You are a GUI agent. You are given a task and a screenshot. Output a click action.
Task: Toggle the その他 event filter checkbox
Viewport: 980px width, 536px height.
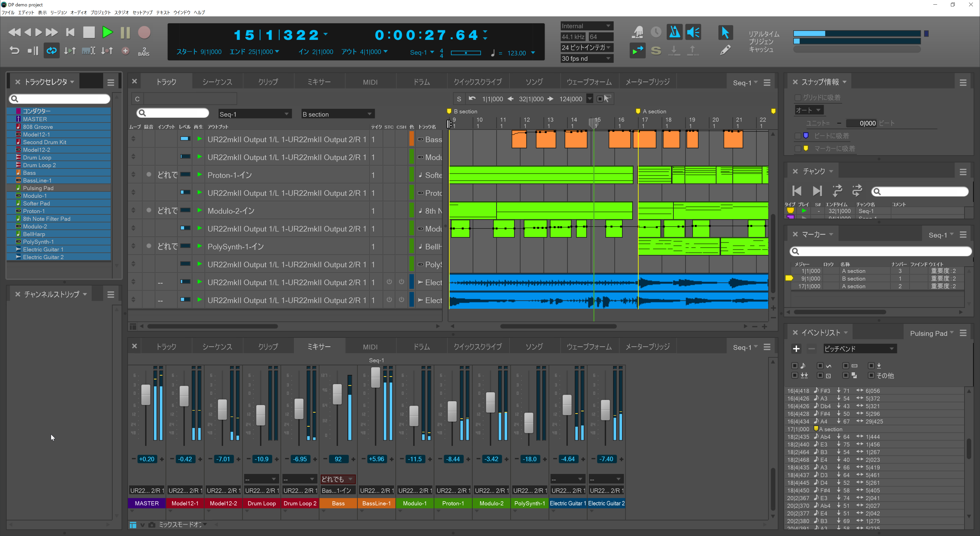[871, 375]
